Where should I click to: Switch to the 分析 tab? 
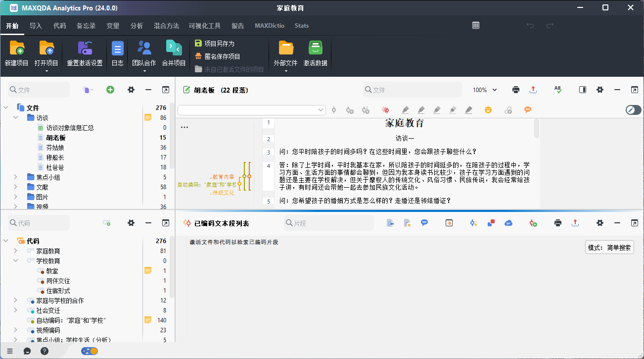click(x=137, y=26)
